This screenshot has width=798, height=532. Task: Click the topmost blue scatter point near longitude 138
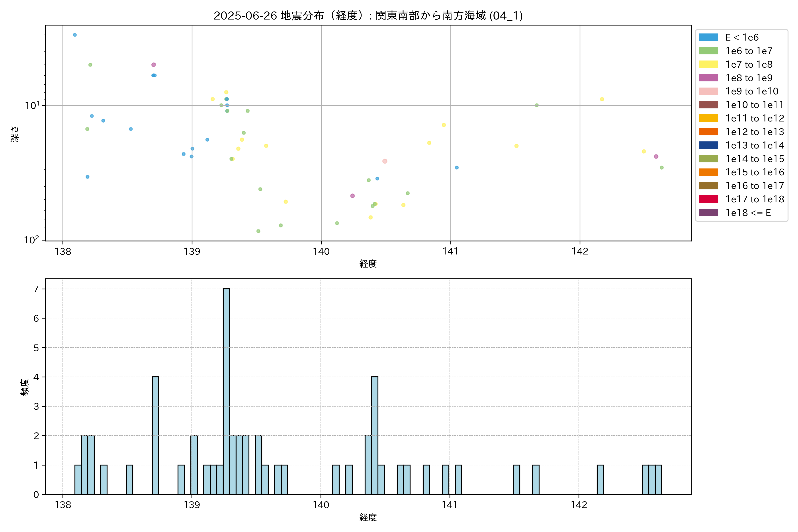(75, 35)
